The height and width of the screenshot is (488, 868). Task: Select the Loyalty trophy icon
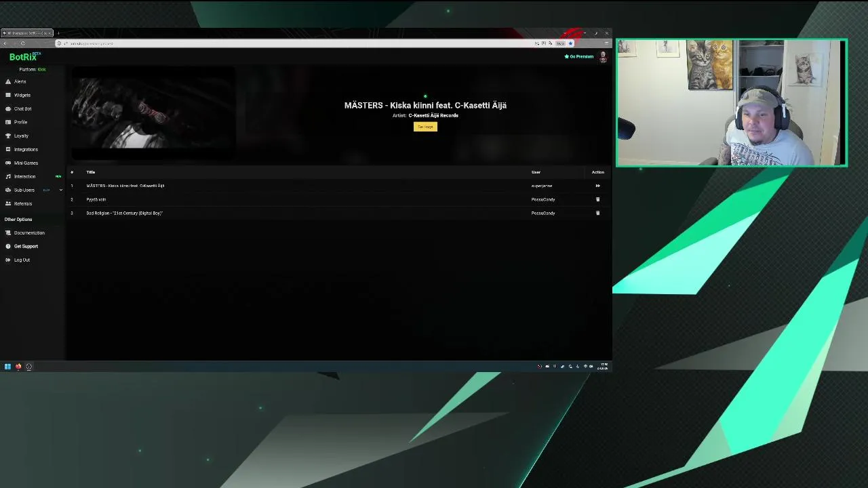point(8,136)
